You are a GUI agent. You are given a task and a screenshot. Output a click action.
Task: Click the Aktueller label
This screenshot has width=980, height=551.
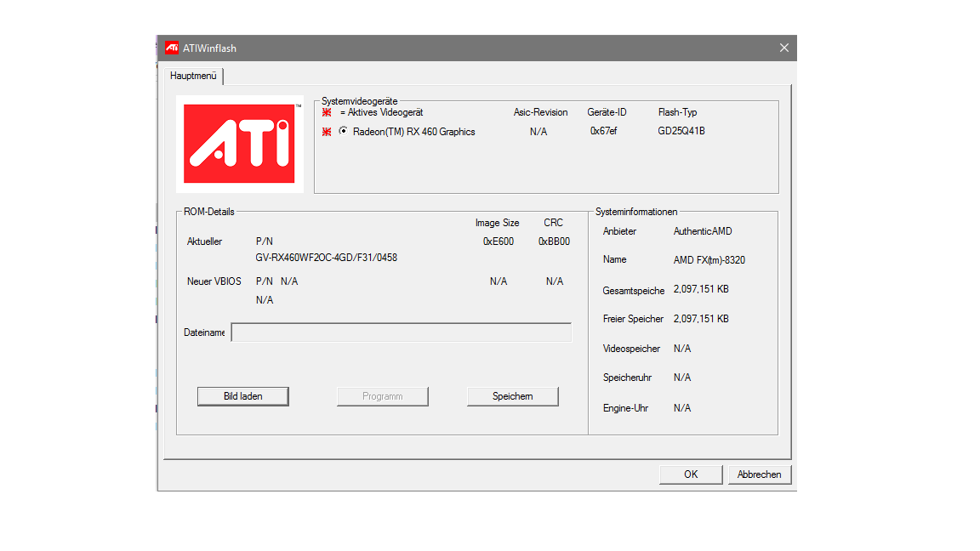click(x=204, y=241)
